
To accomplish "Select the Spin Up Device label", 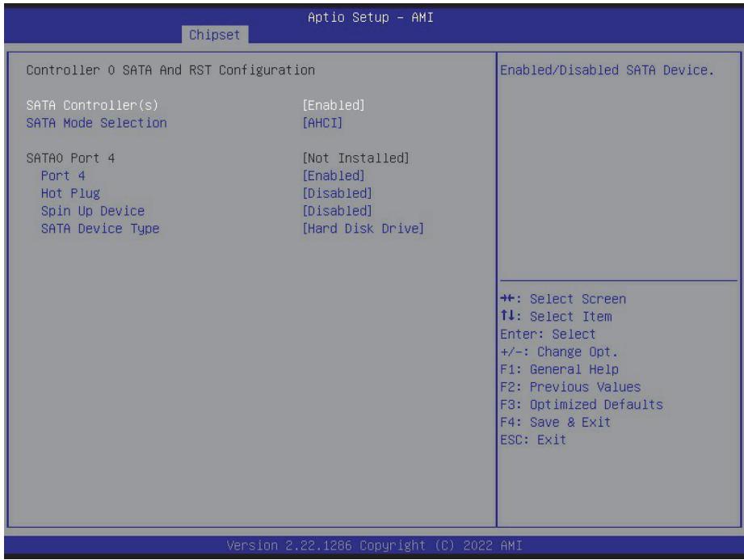I will pos(93,211).
